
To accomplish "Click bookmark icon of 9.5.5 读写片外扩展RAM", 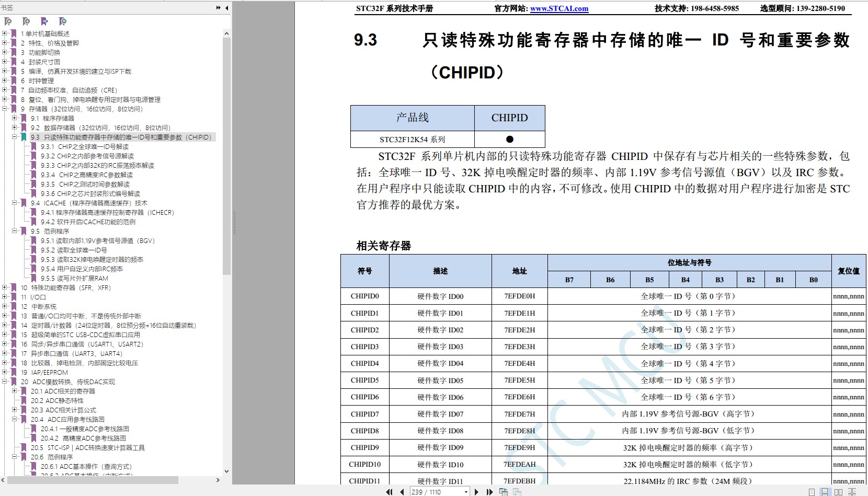I will point(34,279).
